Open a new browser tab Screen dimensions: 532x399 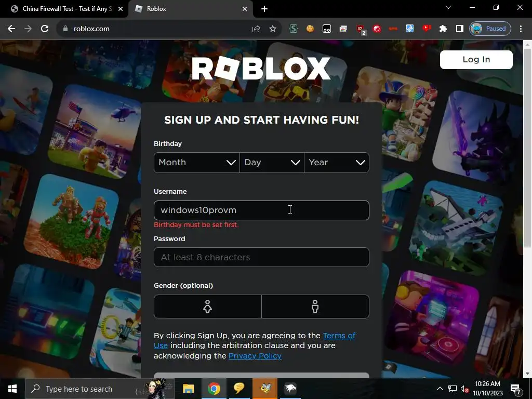pos(264,9)
